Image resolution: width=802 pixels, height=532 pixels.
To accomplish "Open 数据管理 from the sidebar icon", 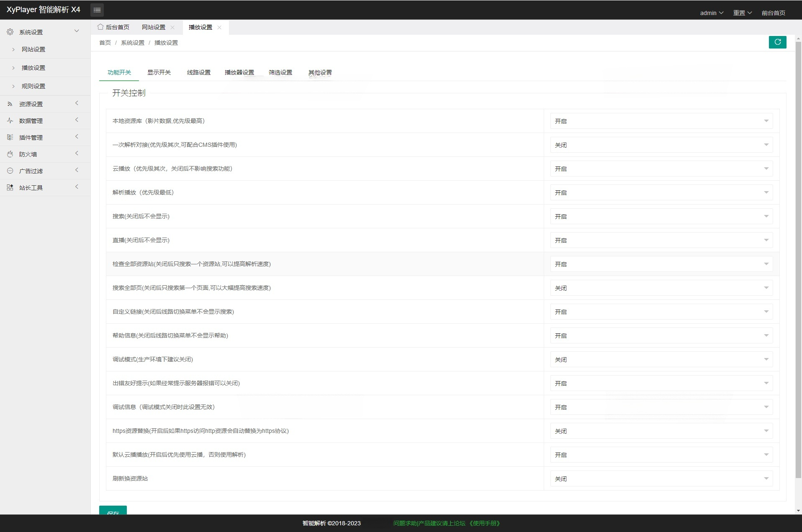I will (x=9, y=120).
